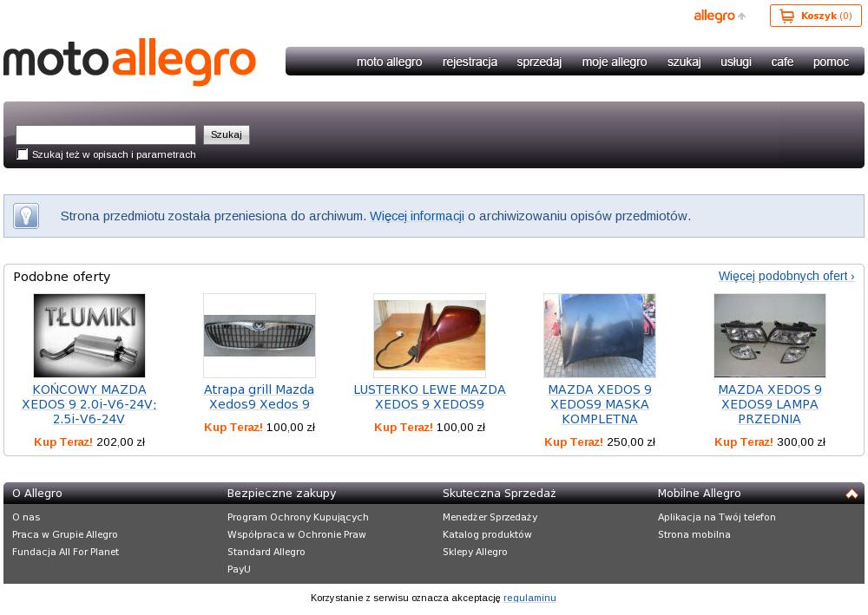Open the moto allegro menu item
This screenshot has height=615, width=868.
389,62
